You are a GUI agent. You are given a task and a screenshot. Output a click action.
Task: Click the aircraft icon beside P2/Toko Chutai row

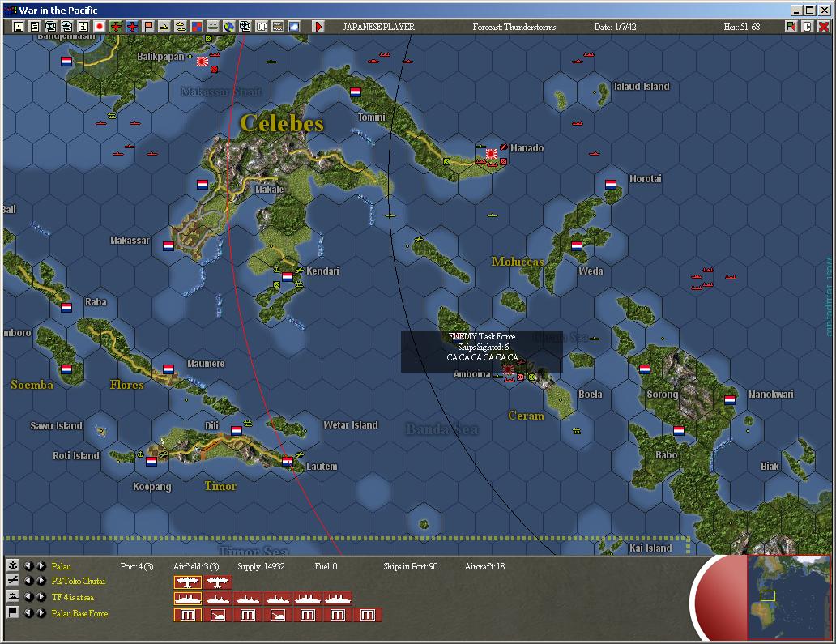click(x=13, y=580)
